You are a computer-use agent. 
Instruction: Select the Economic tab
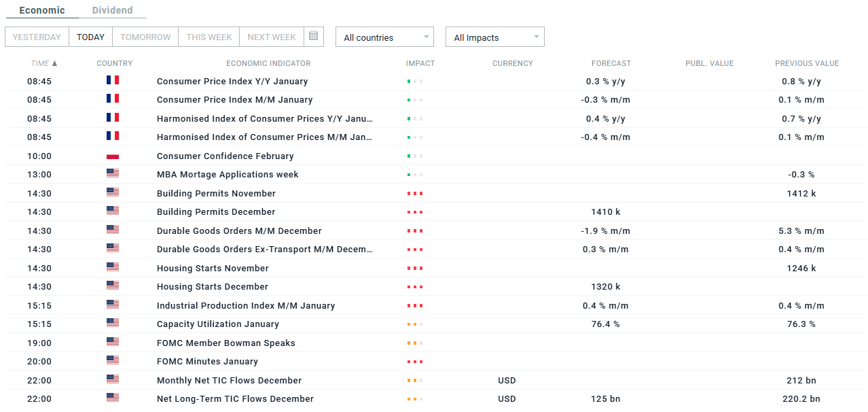pyautogui.click(x=42, y=10)
